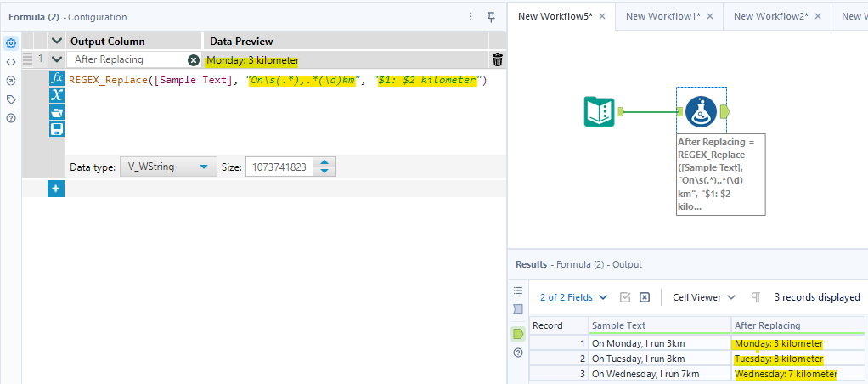Viewport: 868px width, 384px height.
Task: Increase the Size value with up arrow
Action: click(x=325, y=162)
